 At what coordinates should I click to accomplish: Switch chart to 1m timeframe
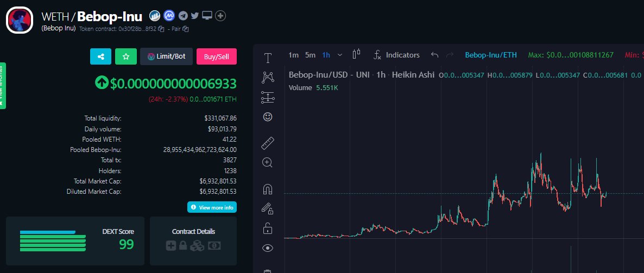[293, 55]
